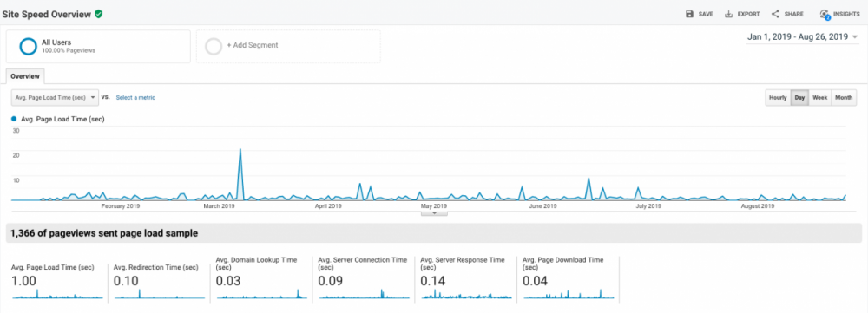
Task: Click the July 2019 axis label
Action: 648,206
